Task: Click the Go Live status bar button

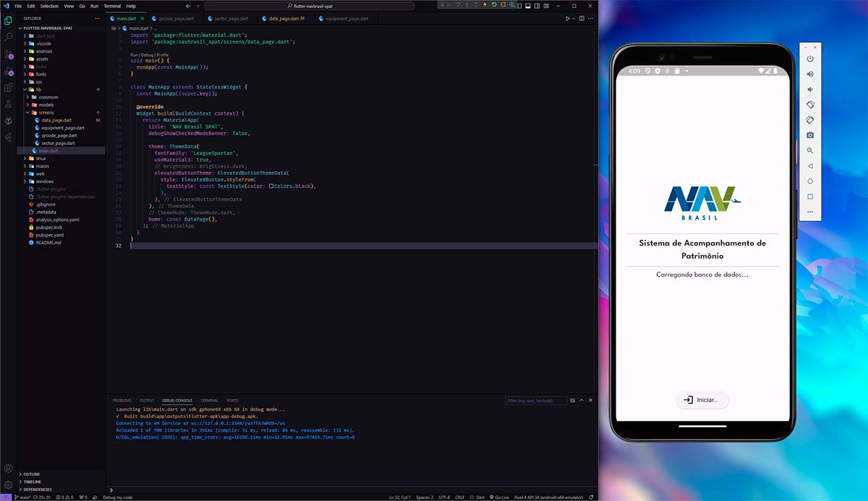Action: pyautogui.click(x=498, y=497)
